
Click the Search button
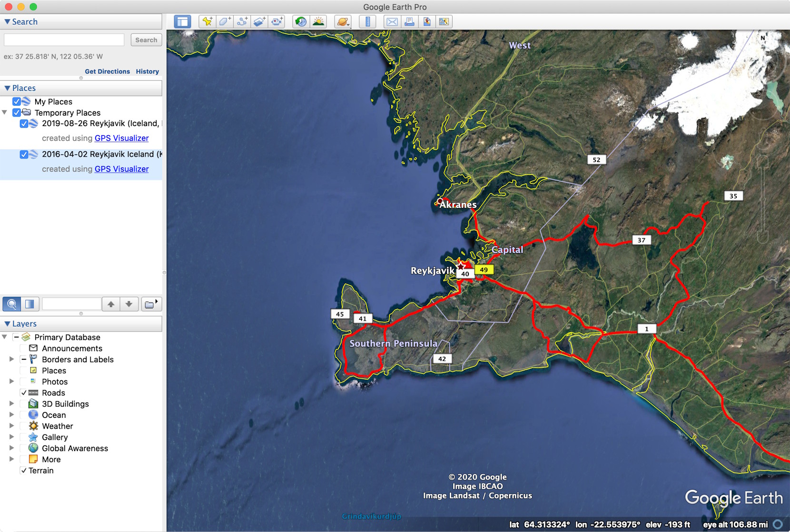point(146,40)
